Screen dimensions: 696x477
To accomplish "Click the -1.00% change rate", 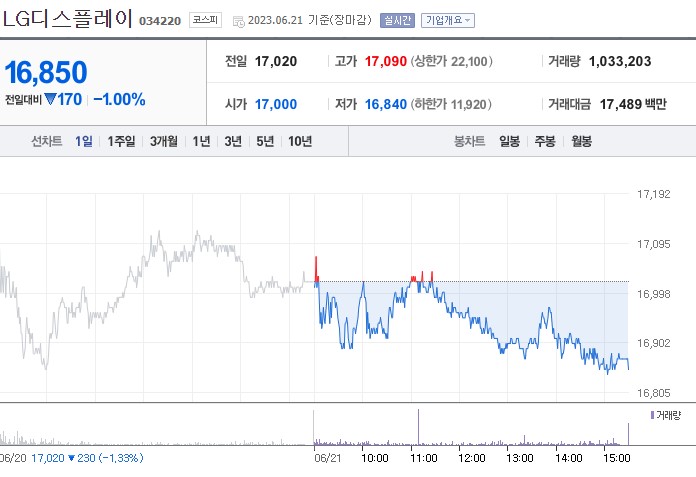I will tap(119, 99).
